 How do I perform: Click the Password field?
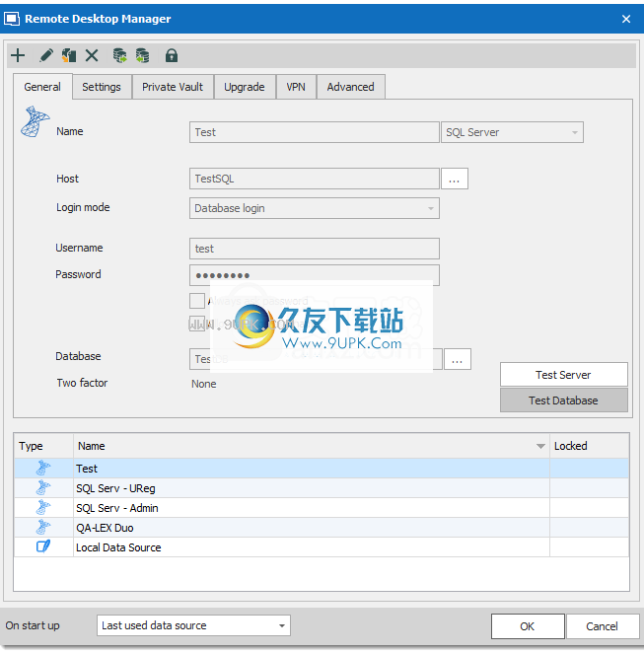[x=314, y=275]
